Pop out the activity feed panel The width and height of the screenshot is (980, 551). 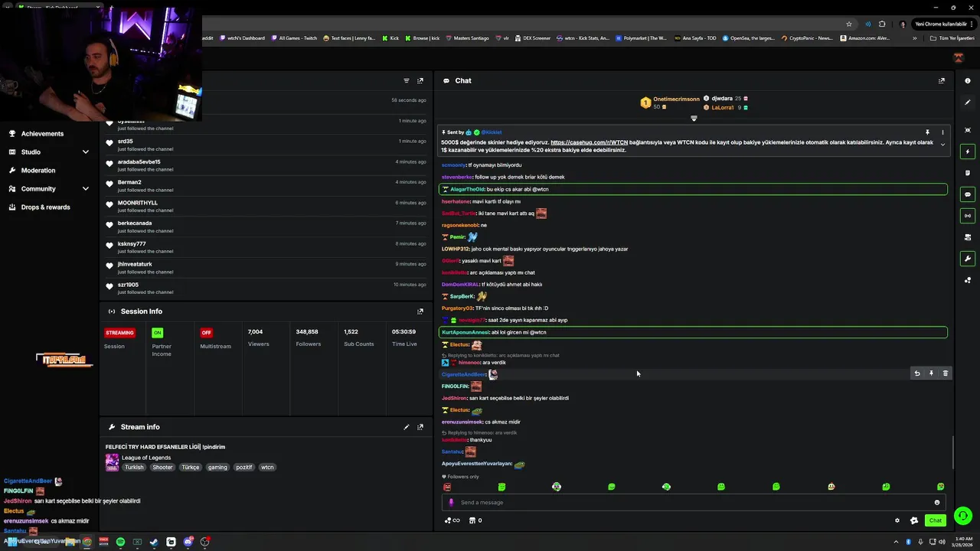tap(420, 80)
